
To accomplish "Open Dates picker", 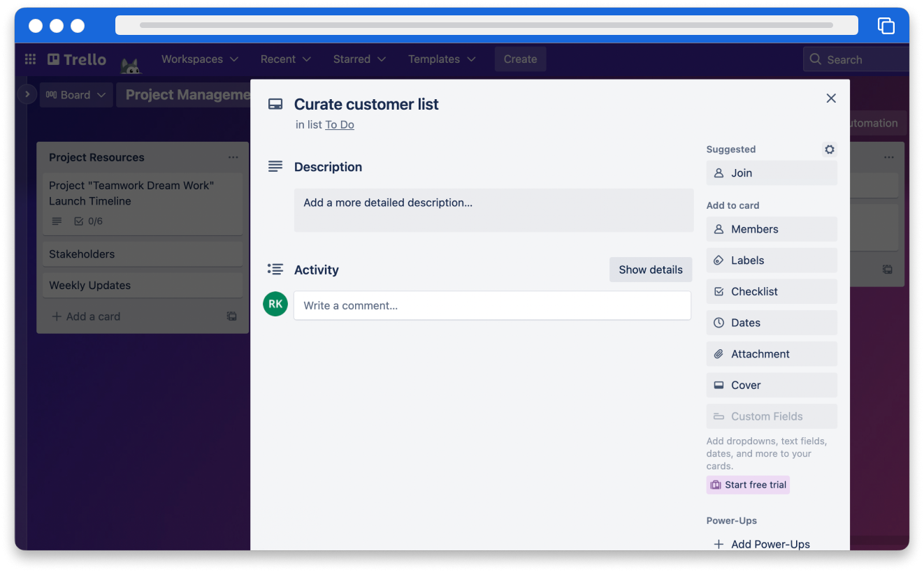I will [772, 323].
